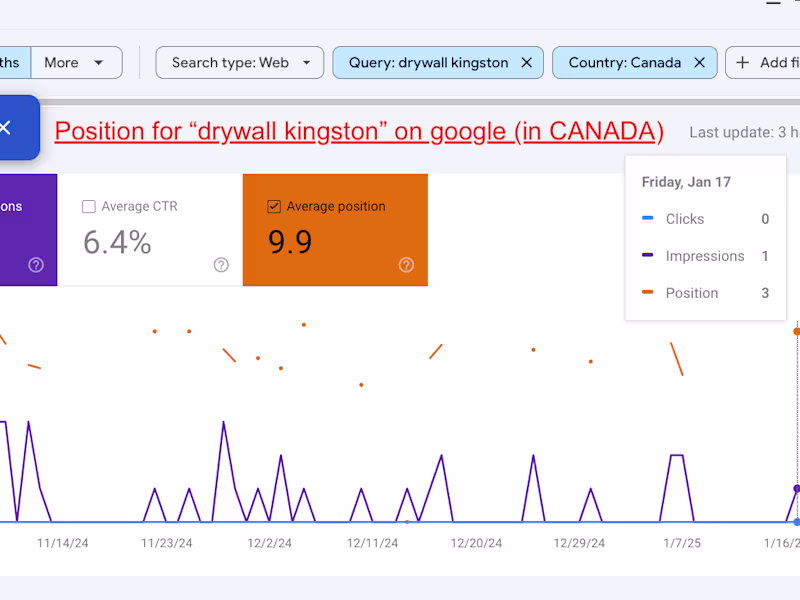Open the More date range dropdown
The image size is (800, 600).
pos(75,62)
